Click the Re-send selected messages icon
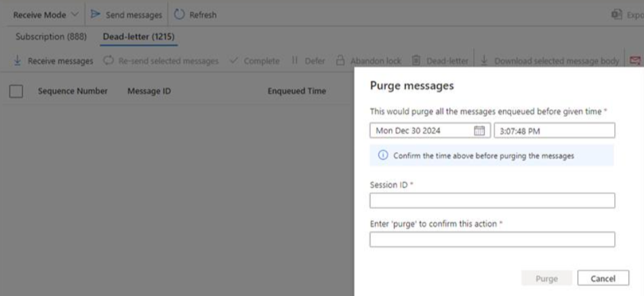The image size is (644, 296). point(108,60)
